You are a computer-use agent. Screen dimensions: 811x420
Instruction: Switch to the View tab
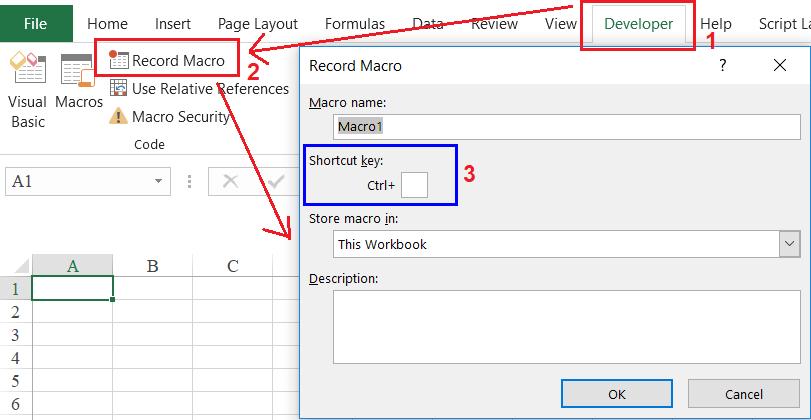click(x=561, y=24)
